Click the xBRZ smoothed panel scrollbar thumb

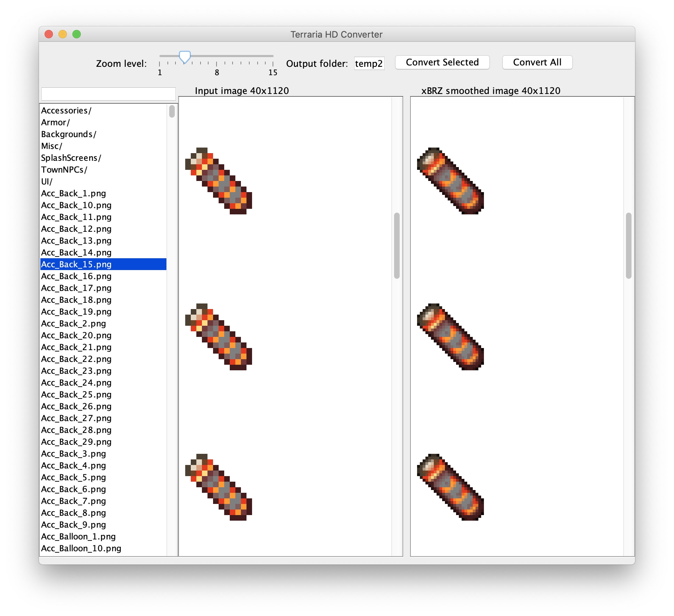click(x=629, y=246)
